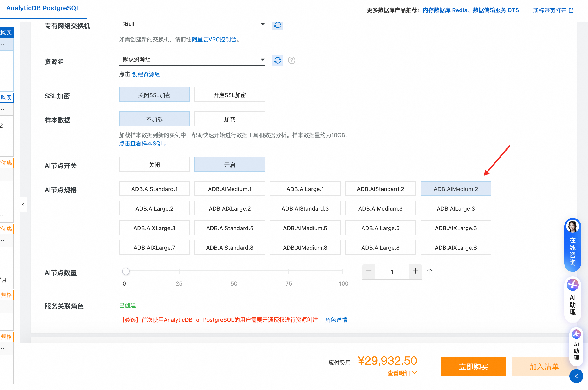This screenshot has height=390, width=588.
Task: Select ADB.AILarge.1 spec
Action: [x=305, y=188]
